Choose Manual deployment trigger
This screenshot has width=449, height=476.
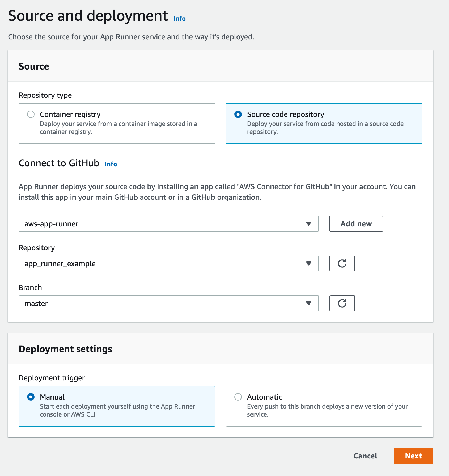(31, 397)
